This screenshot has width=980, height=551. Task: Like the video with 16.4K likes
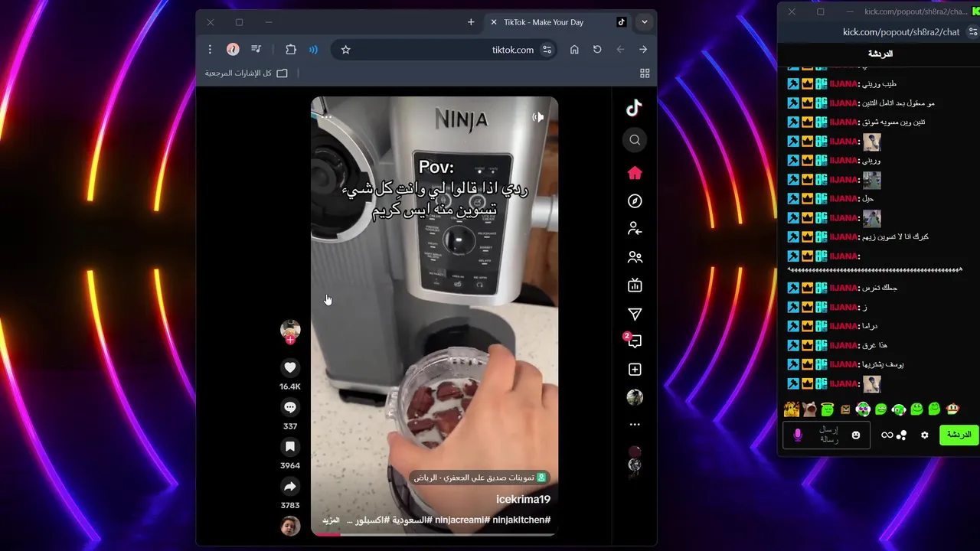tap(290, 367)
